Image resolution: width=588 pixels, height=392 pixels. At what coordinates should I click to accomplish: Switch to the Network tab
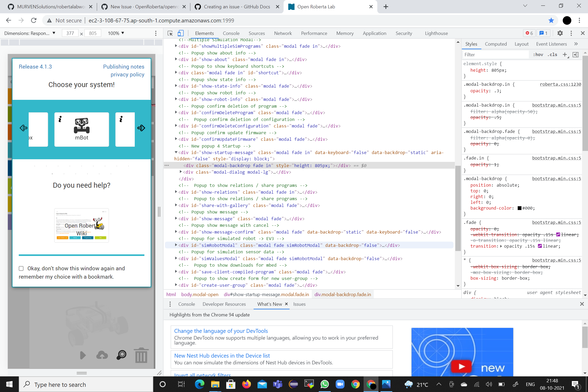click(283, 33)
